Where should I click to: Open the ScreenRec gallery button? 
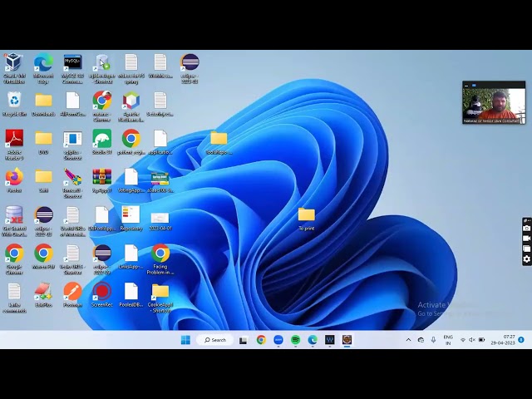click(x=526, y=249)
